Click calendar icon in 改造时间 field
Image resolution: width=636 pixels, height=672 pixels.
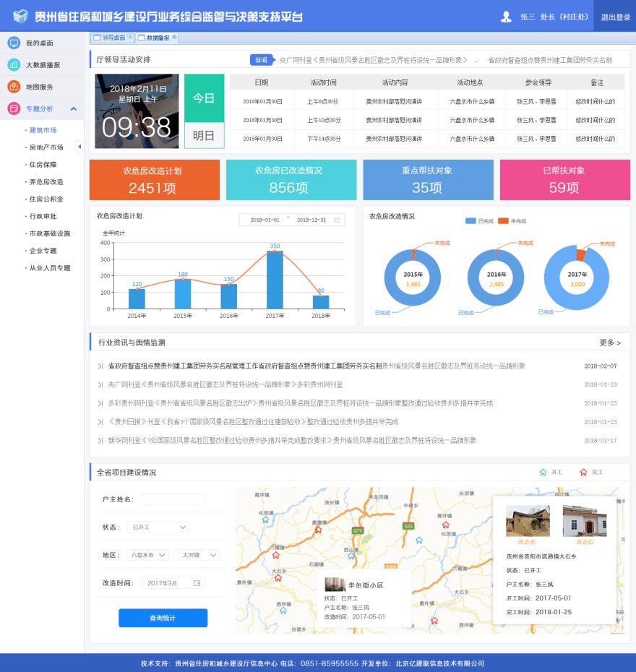coord(197,583)
